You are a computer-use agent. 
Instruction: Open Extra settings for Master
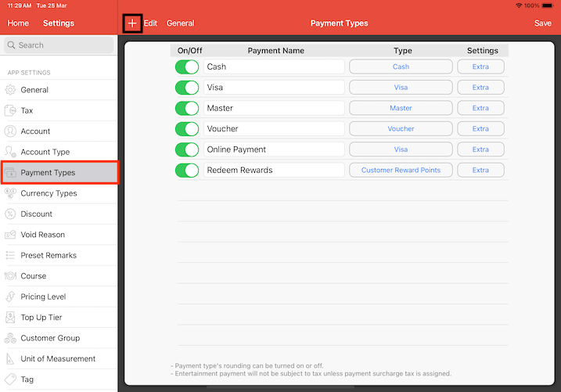(480, 108)
